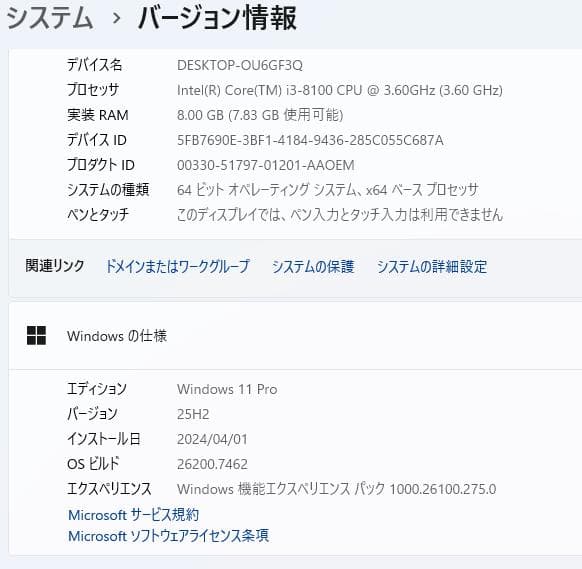
Task: Open Microsoft サービス規約 link
Action: tap(134, 515)
